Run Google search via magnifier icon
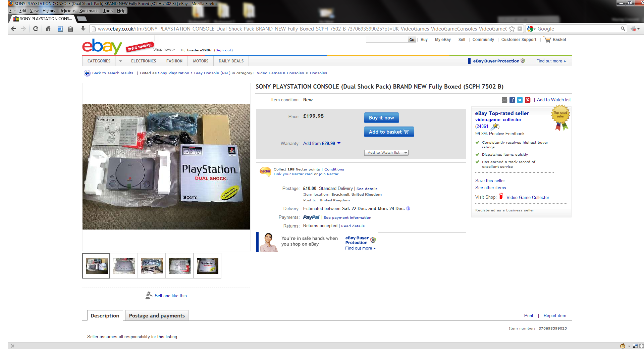This screenshot has height=349, width=644. click(623, 29)
